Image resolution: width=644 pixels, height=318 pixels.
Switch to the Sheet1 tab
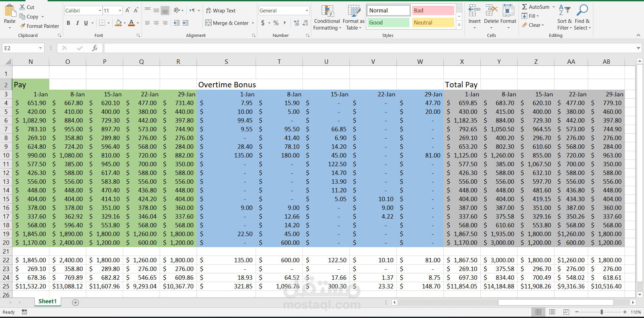48,301
